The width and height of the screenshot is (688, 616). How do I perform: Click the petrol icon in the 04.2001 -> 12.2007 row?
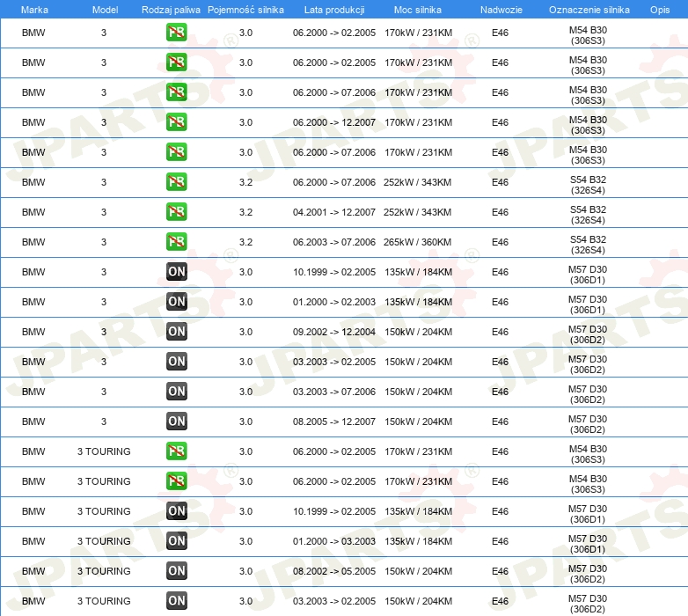coord(176,211)
